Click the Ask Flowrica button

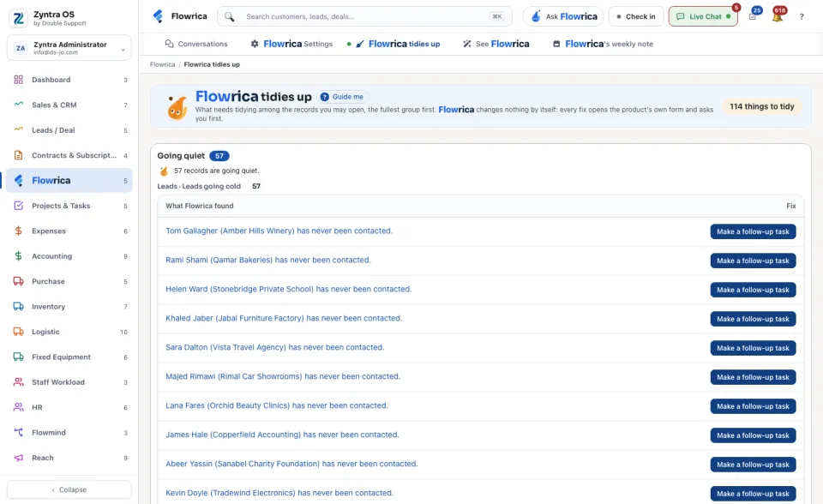click(x=563, y=16)
